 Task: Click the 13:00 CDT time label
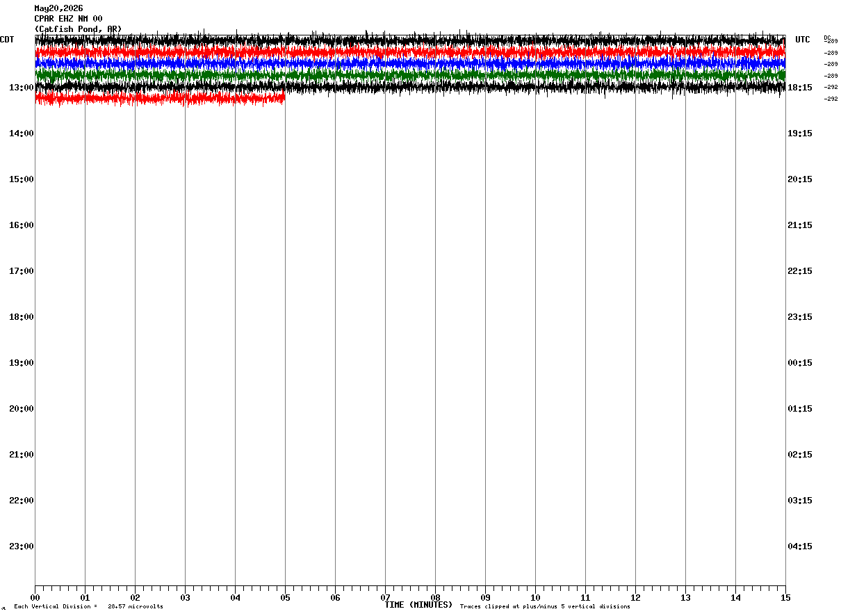pos(22,88)
